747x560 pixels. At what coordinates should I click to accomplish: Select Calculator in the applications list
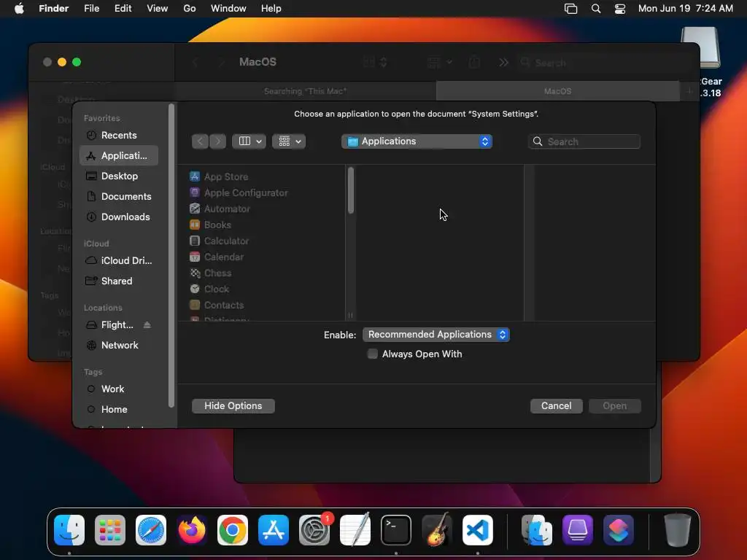coord(219,241)
